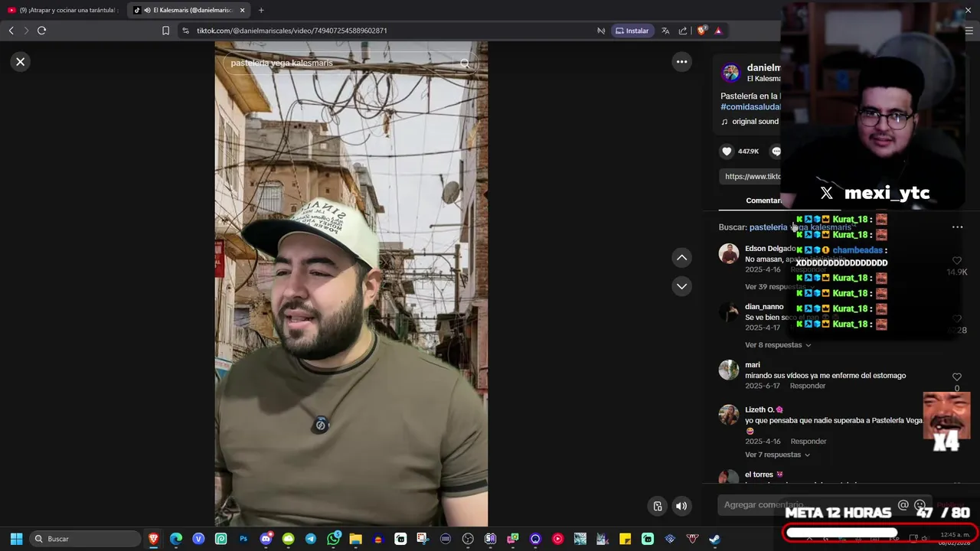Open mari commenter avatar
The width and height of the screenshot is (980, 551).
[729, 370]
